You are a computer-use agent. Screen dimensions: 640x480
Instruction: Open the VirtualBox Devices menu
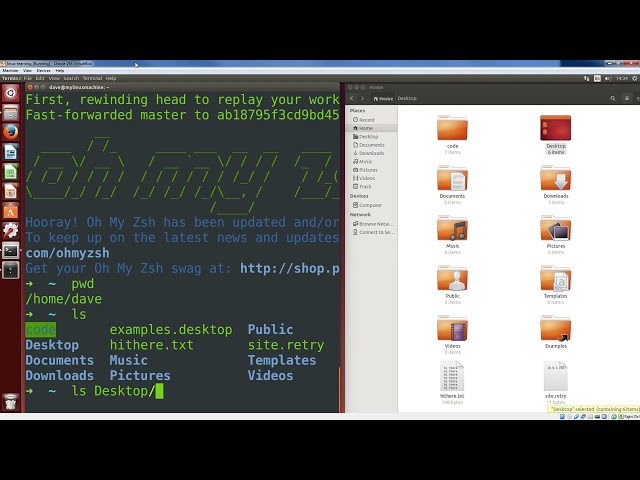pos(43,71)
